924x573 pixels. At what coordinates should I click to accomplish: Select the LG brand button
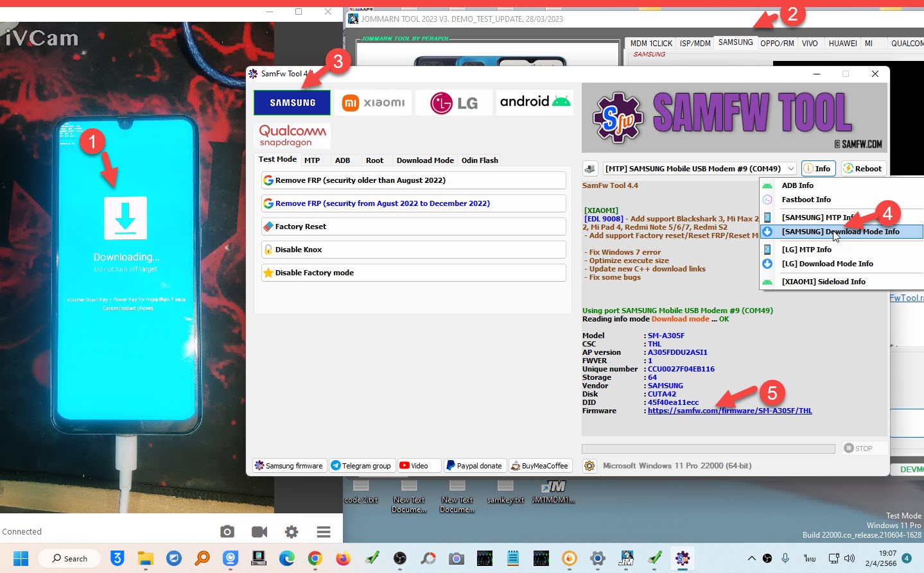454,103
